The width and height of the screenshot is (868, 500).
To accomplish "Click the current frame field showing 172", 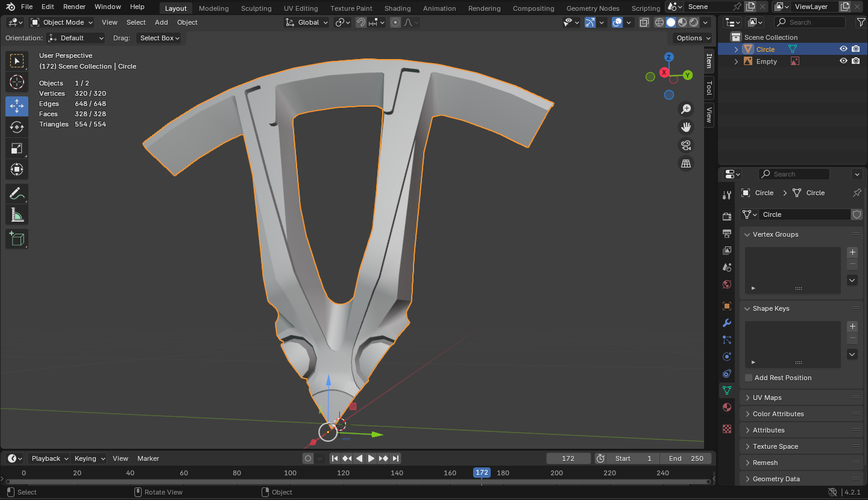I will click(568, 458).
